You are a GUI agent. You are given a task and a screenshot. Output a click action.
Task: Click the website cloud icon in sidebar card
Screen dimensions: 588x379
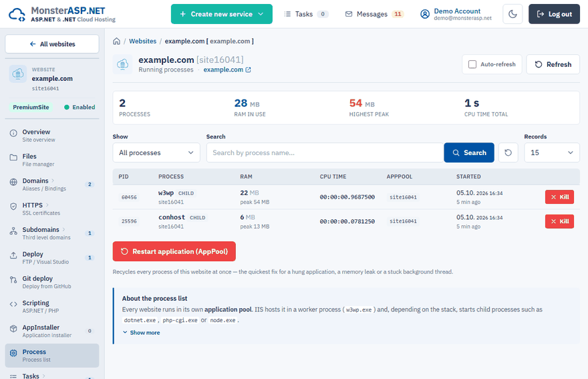[18, 74]
